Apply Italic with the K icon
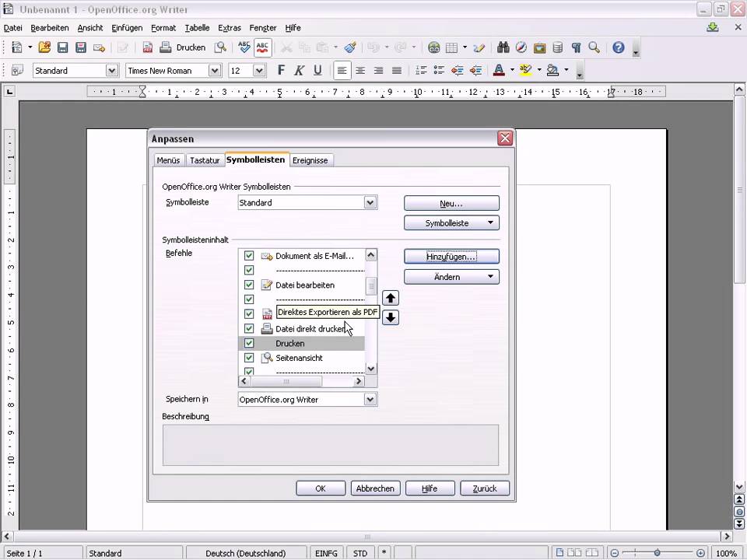This screenshot has width=747, height=560. coord(299,71)
